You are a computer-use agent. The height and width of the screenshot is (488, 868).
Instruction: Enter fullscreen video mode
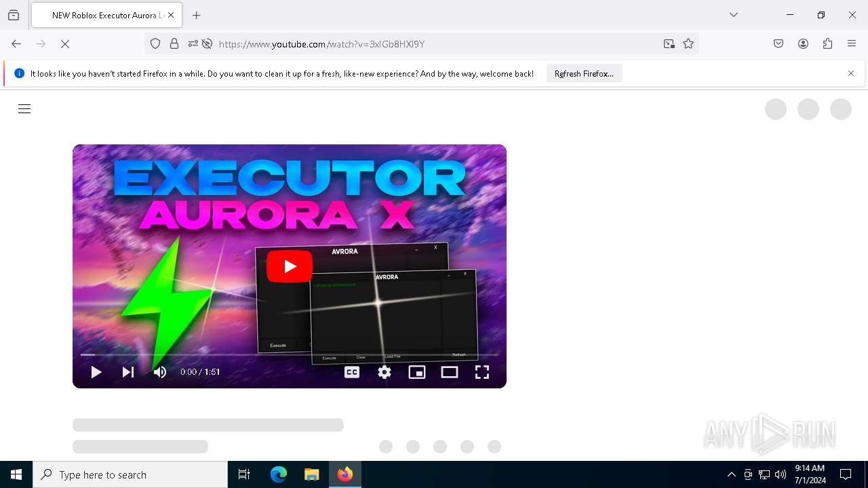point(482,372)
